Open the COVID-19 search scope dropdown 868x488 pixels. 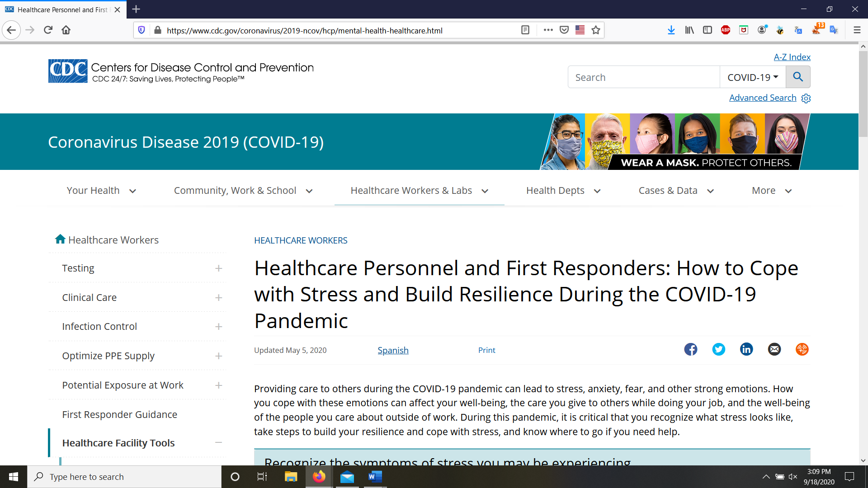point(753,77)
